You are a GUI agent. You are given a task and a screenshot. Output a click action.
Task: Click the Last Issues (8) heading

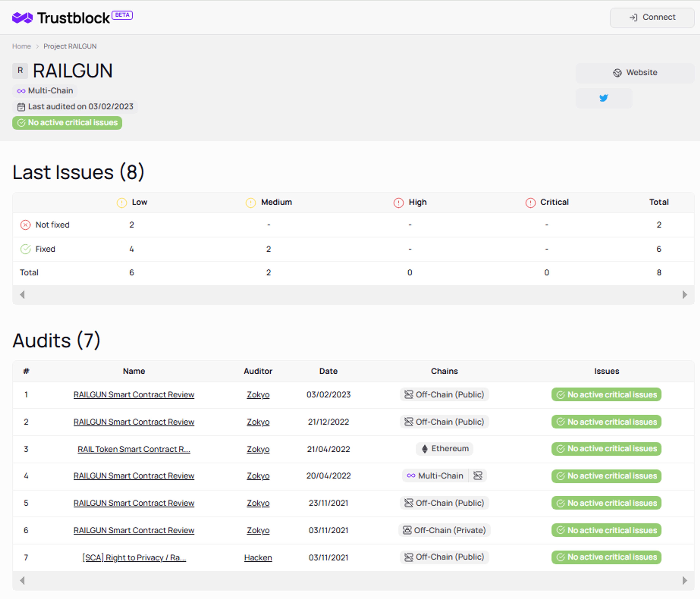pos(78,172)
